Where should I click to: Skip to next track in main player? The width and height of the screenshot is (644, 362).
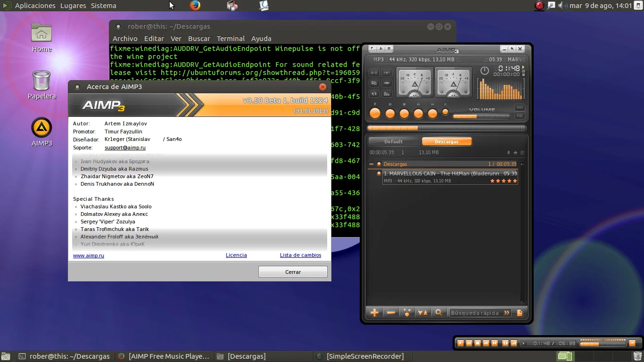[432, 113]
